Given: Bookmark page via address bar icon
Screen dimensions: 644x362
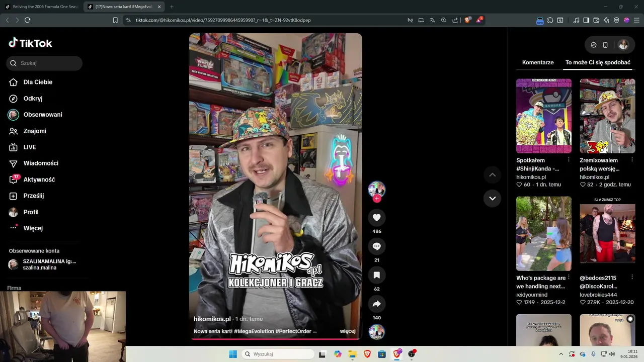Looking at the screenshot, I should click(x=115, y=20).
